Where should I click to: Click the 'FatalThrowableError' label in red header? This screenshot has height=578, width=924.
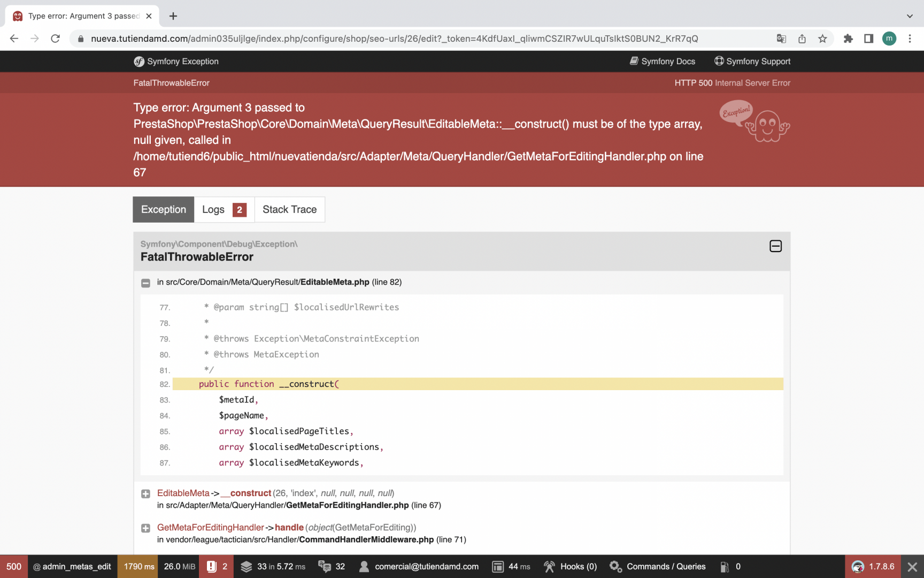tap(171, 83)
